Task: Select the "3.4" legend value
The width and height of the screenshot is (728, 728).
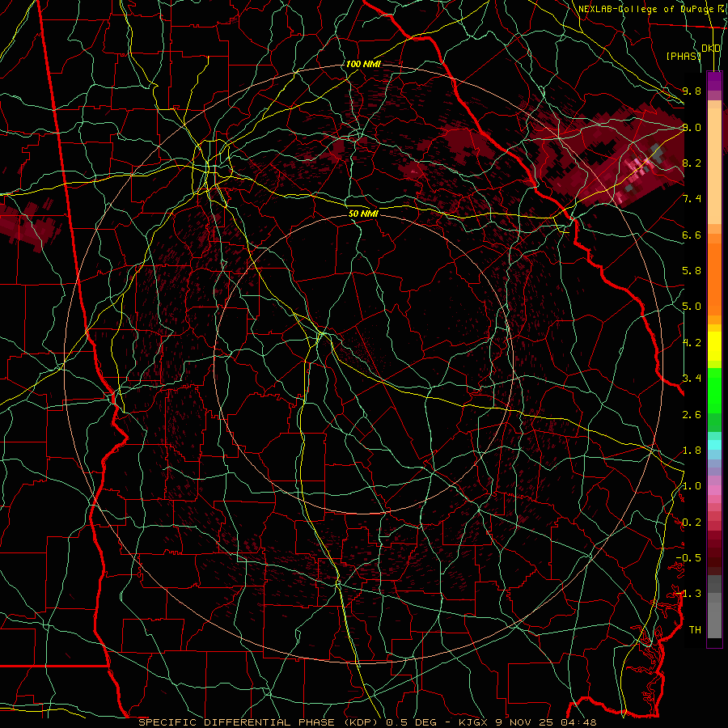Action: (692, 379)
